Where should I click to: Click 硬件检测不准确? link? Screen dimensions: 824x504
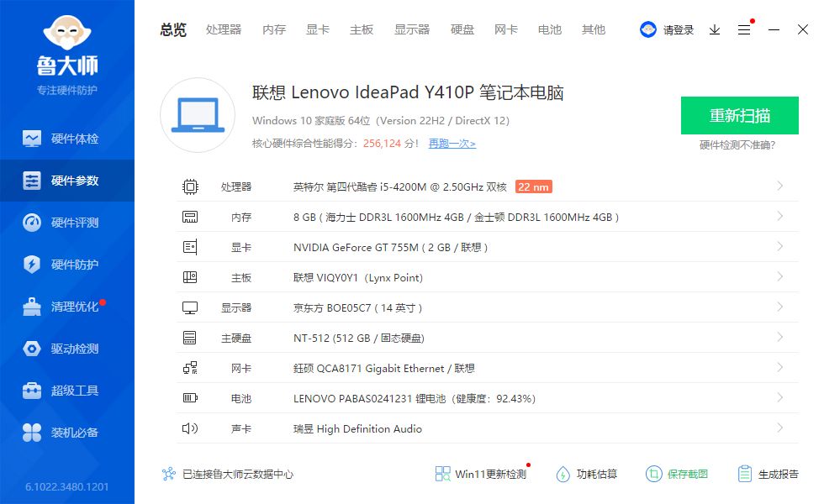tap(737, 144)
